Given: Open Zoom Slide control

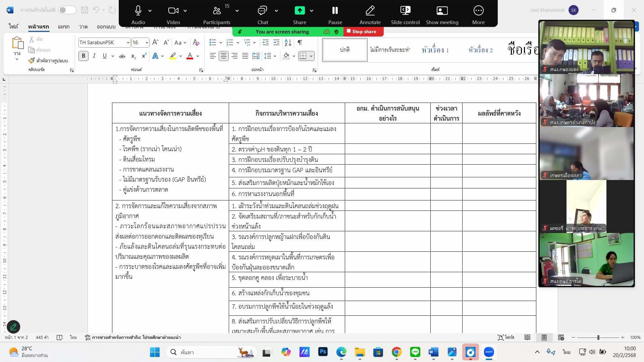Looking at the screenshot, I should [x=405, y=15].
